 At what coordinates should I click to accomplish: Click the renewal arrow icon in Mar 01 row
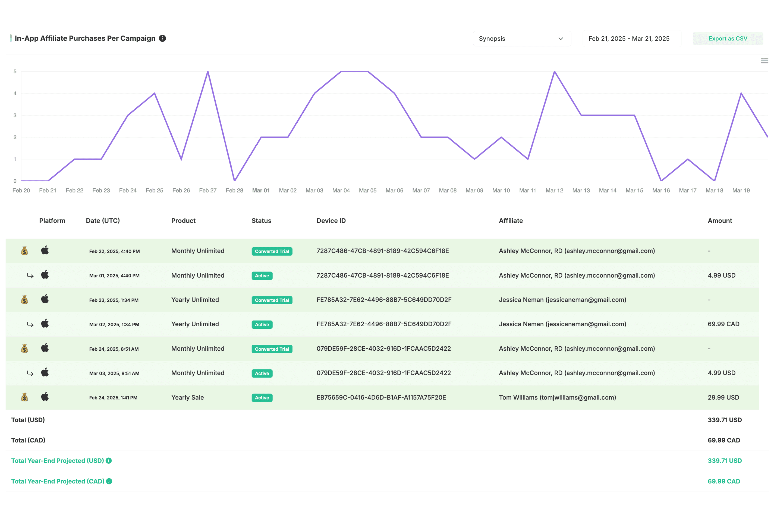coord(30,276)
